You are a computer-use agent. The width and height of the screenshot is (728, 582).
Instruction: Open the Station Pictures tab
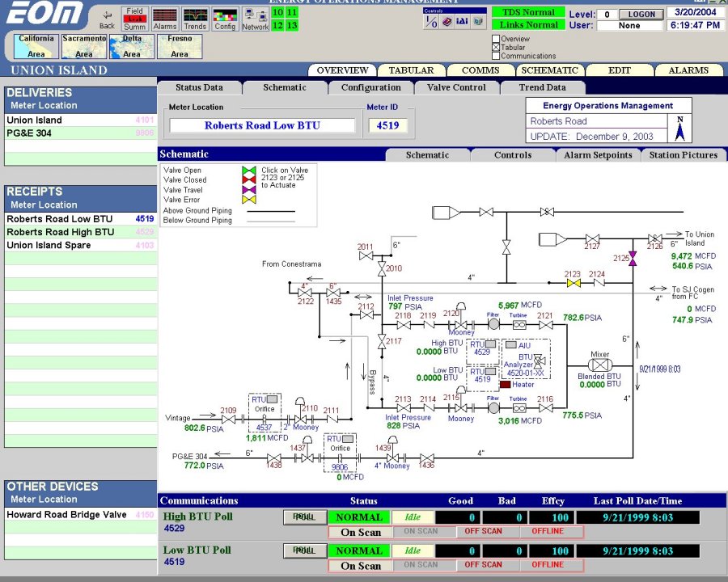(x=684, y=154)
